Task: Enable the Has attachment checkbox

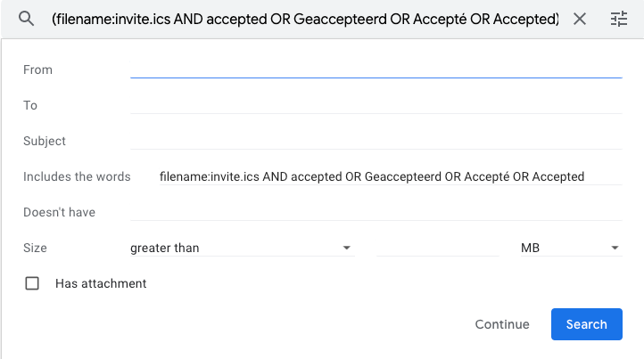Action: [33, 283]
